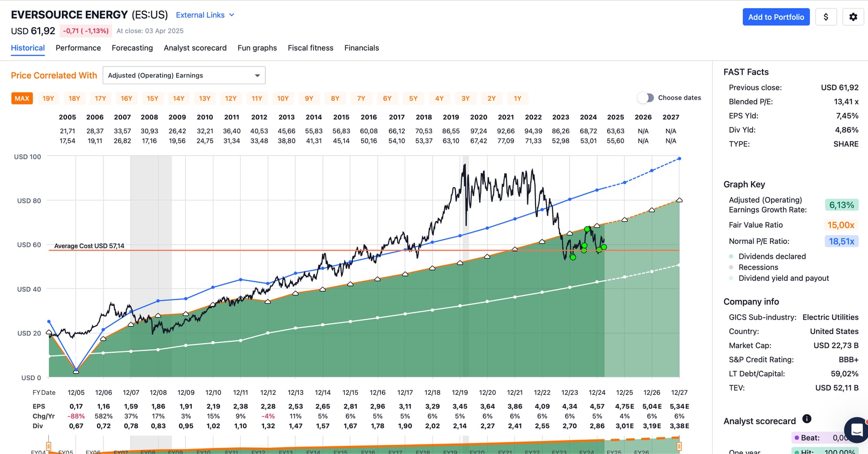Select the 6Y time range

(x=387, y=99)
